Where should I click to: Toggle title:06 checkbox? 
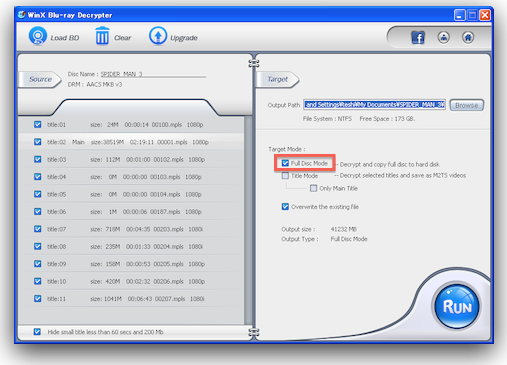pyautogui.click(x=38, y=211)
